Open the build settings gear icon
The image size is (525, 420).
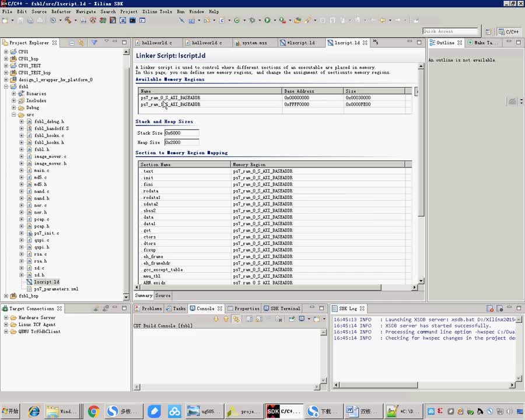53,20
